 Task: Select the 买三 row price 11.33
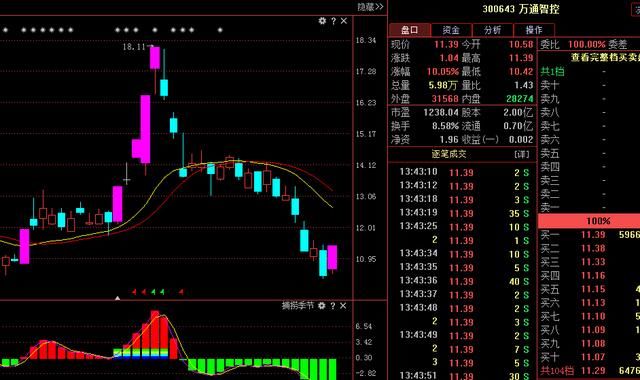(593, 262)
